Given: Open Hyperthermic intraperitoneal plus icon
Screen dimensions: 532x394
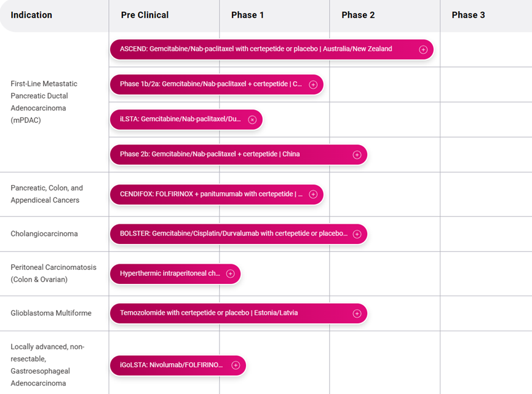Looking at the screenshot, I should coord(231,274).
